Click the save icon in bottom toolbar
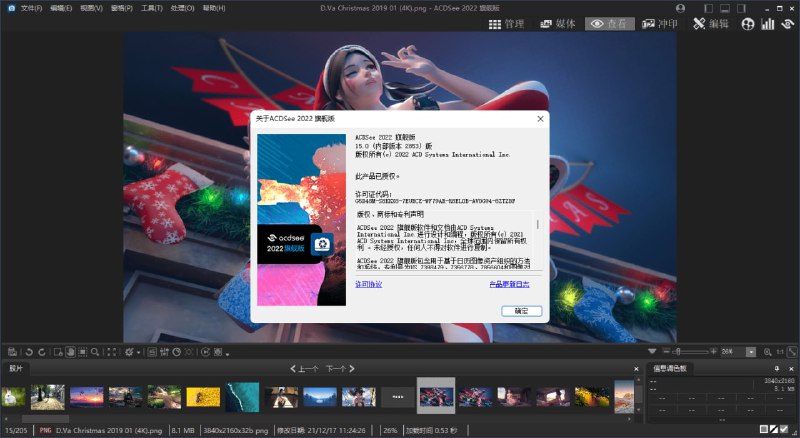 [13, 352]
